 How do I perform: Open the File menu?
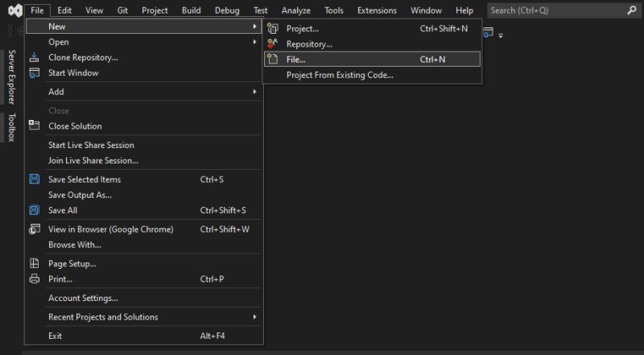(37, 10)
